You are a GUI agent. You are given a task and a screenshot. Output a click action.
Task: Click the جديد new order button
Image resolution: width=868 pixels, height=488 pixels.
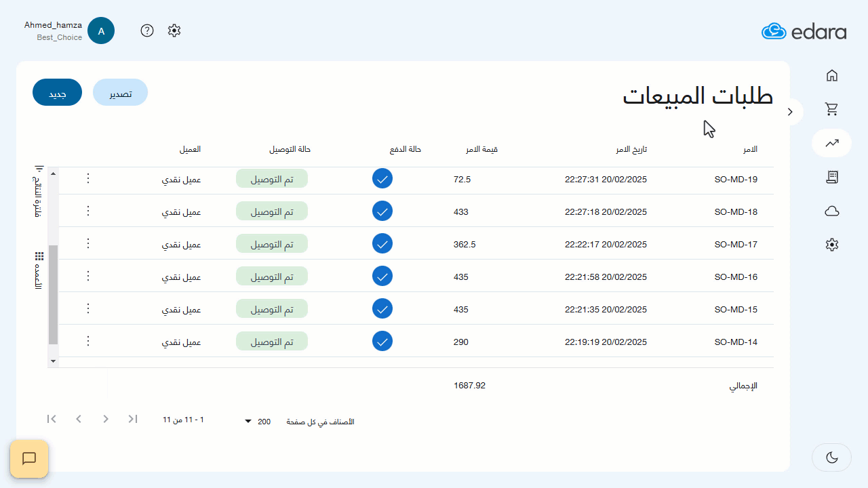(57, 93)
